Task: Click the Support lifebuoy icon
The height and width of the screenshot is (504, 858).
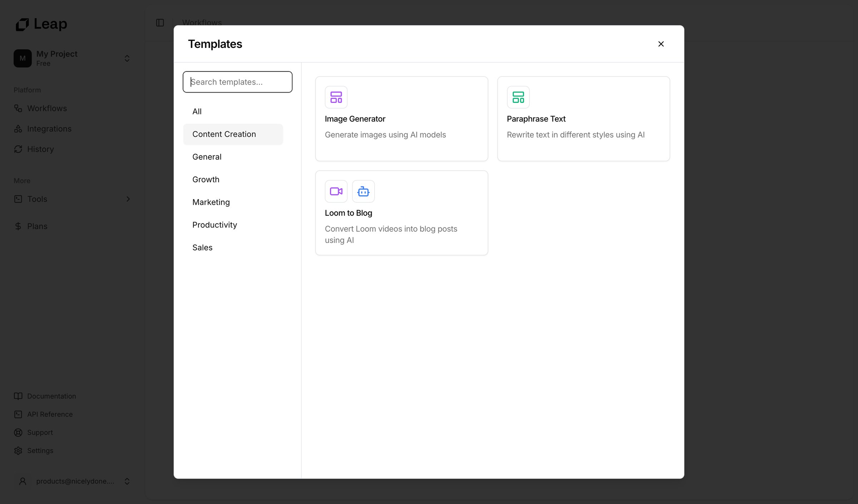Action: click(18, 433)
